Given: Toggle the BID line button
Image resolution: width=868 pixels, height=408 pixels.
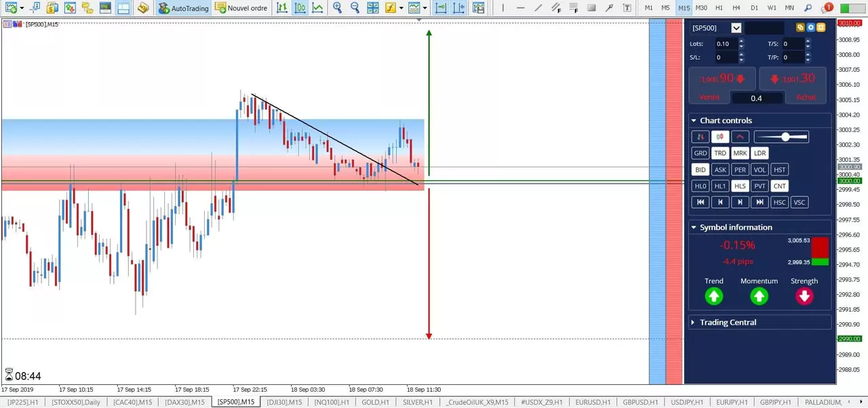Looking at the screenshot, I should [x=701, y=169].
